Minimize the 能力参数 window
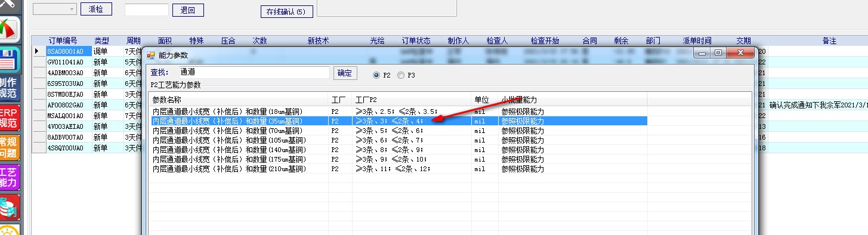Image resolution: width=868 pixels, height=235 pixels. pos(703,53)
